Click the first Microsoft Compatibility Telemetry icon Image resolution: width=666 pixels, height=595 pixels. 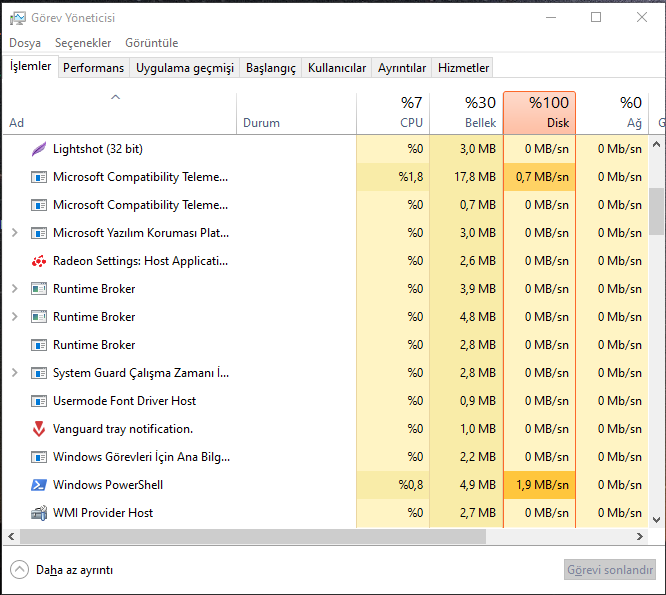[x=39, y=177]
